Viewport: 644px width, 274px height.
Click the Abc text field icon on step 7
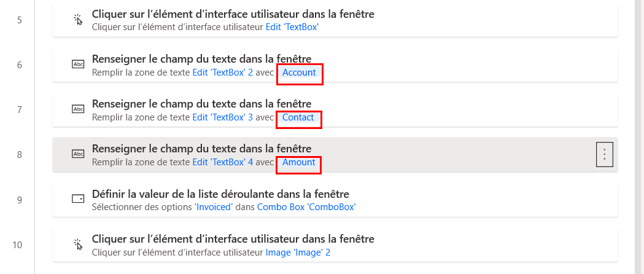coord(78,109)
